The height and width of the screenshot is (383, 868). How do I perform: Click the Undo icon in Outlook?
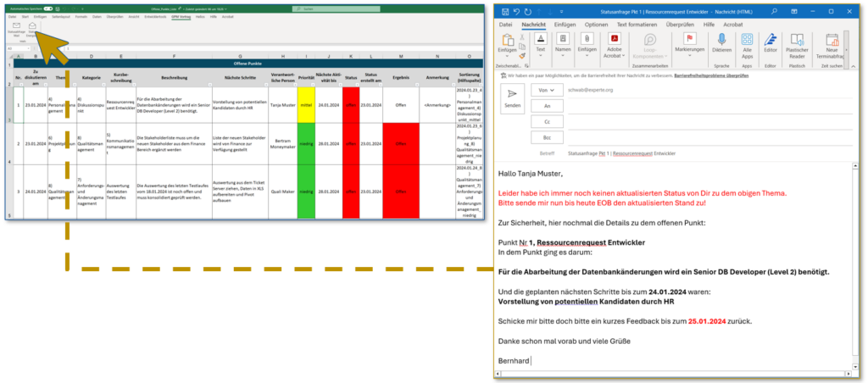(516, 11)
